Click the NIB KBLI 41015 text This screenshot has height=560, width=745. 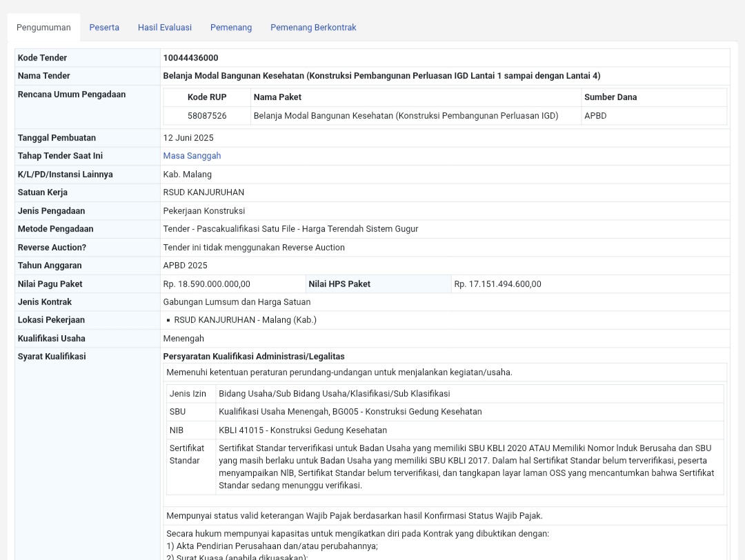coord(303,430)
